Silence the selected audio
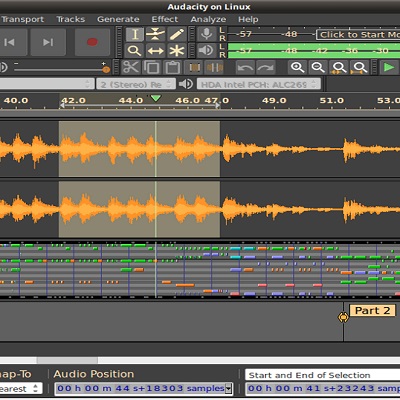Viewport: 400px width, 400px height. click(x=215, y=68)
